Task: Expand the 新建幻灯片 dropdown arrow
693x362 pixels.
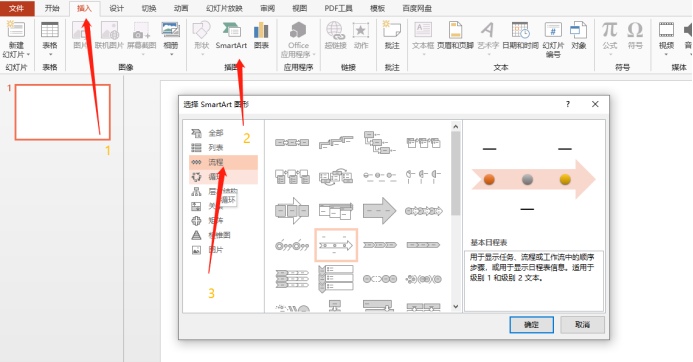Action: [x=28, y=54]
